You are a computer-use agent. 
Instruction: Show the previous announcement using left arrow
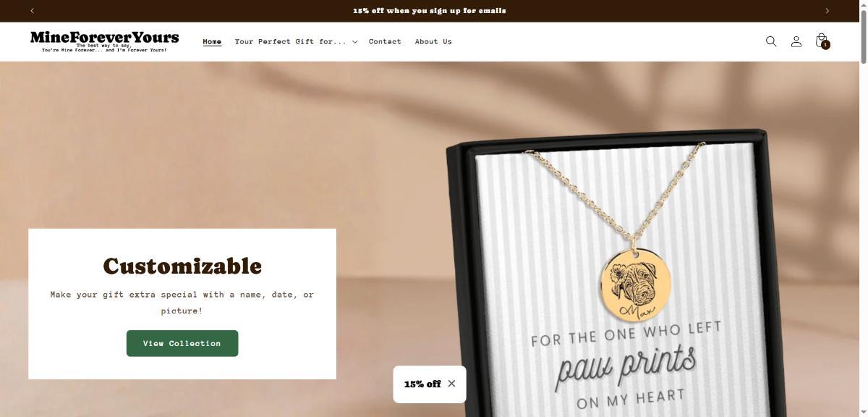33,11
